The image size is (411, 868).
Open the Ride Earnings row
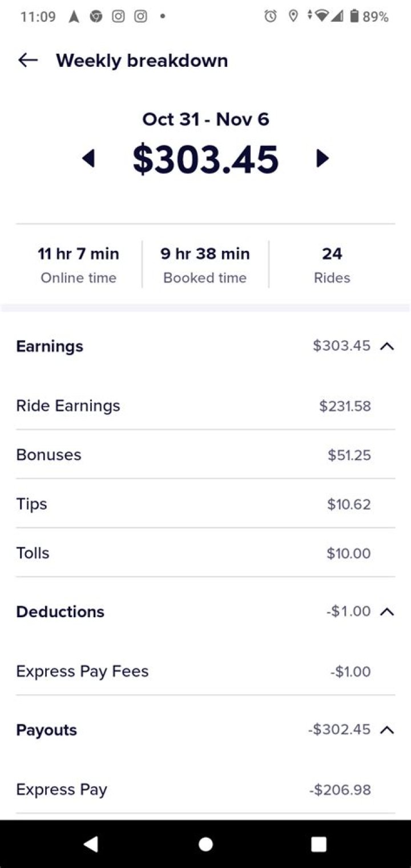205,406
